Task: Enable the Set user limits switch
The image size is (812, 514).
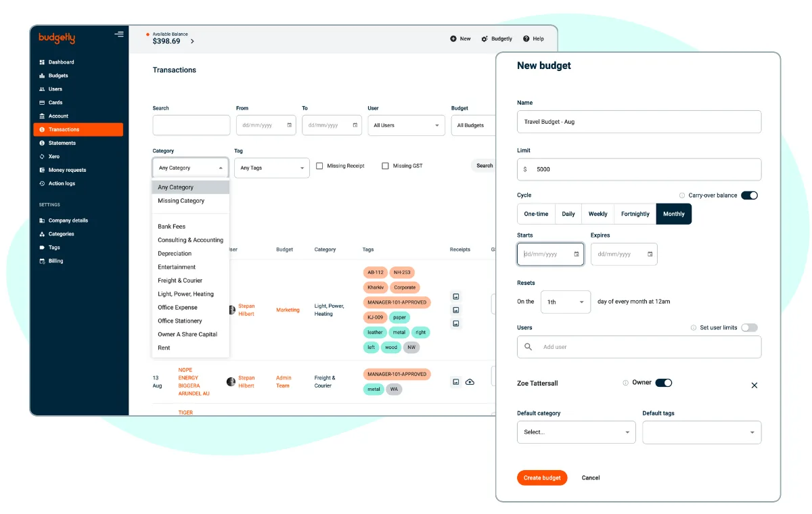Action: pos(749,328)
